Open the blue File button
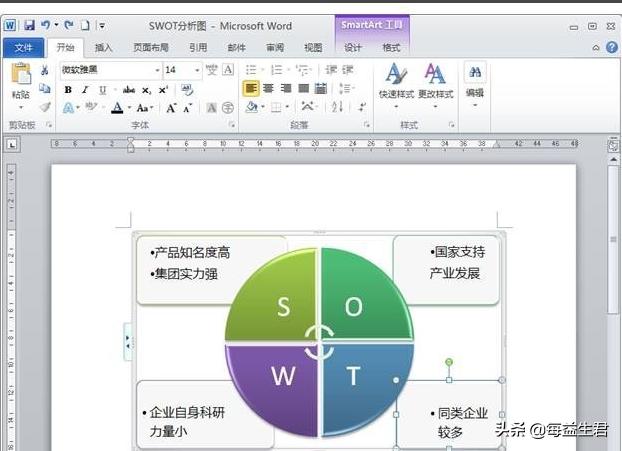Image resolution: width=622 pixels, height=451 pixels. point(24,47)
